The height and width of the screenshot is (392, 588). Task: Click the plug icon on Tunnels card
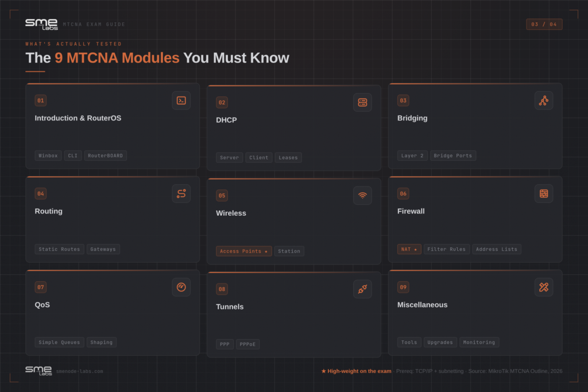click(362, 289)
